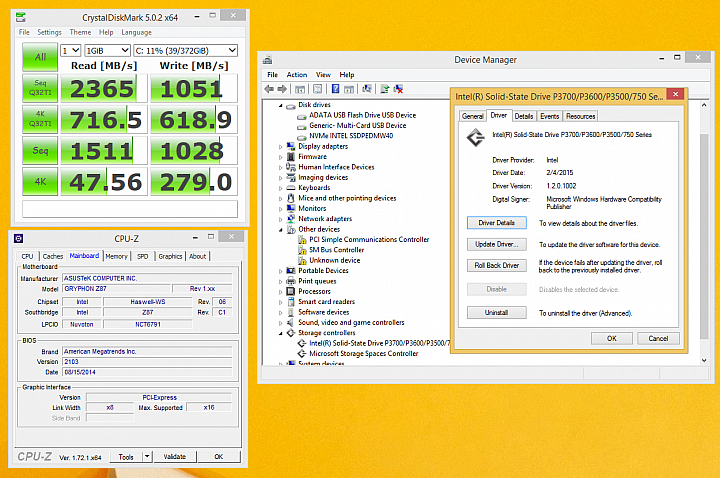Click Scan for hardware changes toolbar icon
720x478 pixels.
[367, 89]
